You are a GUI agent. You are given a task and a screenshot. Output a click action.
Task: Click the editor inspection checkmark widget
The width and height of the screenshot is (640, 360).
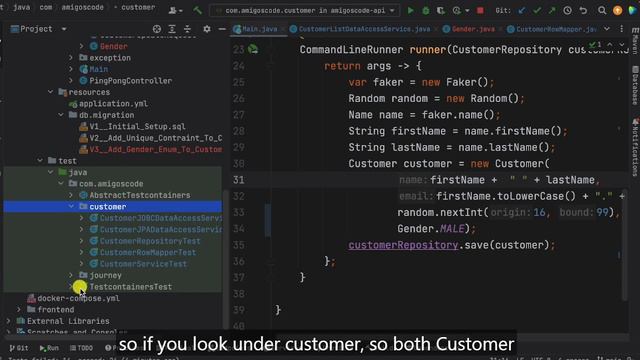tap(596, 44)
